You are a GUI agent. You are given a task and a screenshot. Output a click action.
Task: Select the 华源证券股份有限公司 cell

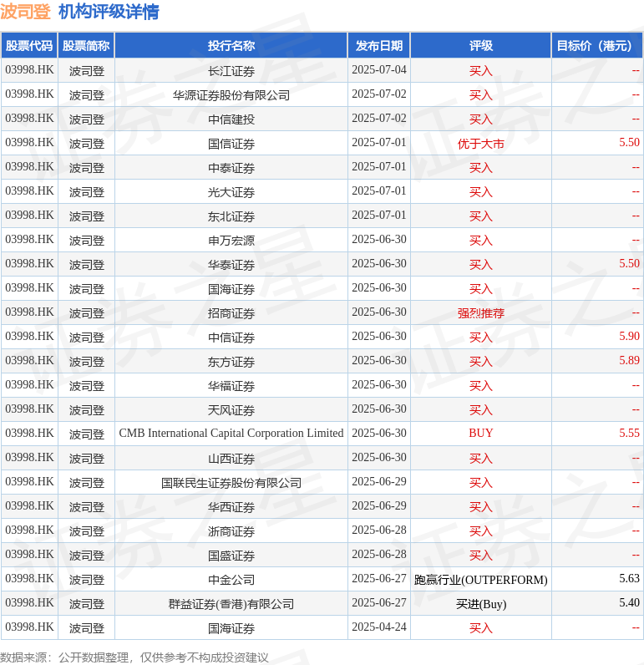coord(231,94)
